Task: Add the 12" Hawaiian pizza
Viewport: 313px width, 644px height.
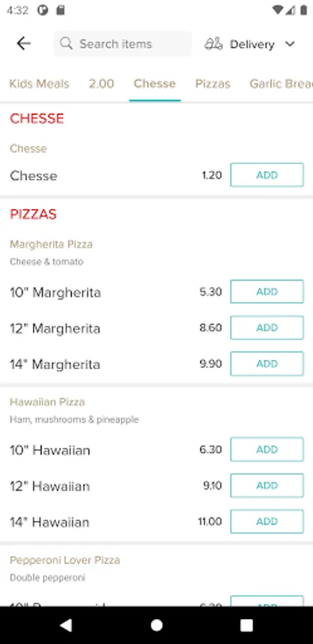Action: pyautogui.click(x=267, y=485)
